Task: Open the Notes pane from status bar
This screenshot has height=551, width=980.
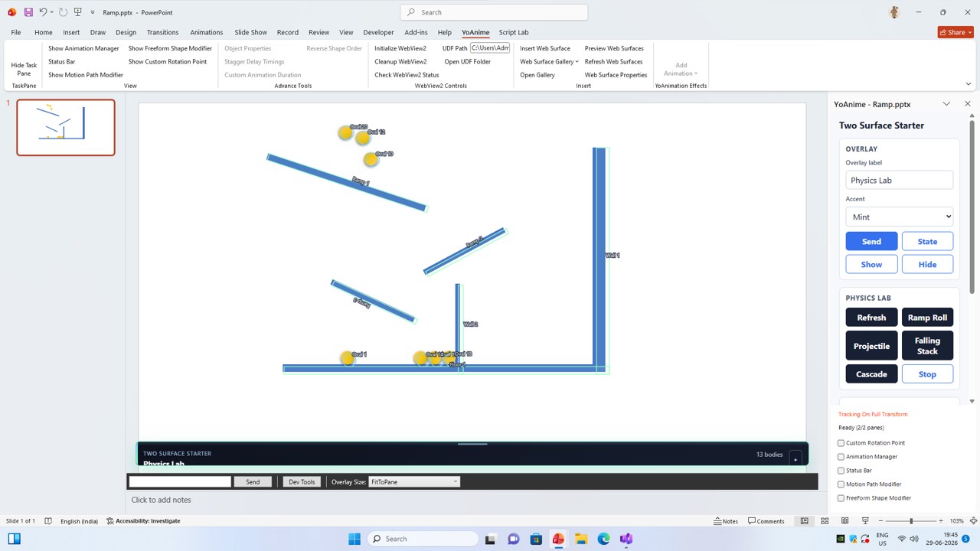Action: (726, 521)
